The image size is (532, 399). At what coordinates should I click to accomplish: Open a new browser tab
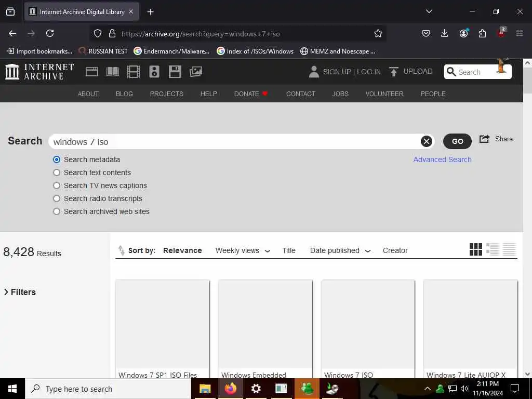coord(150,12)
